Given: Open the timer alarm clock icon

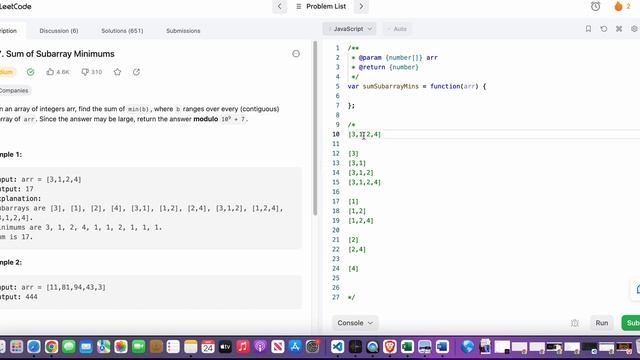Looking at the screenshot, I should 596,6.
